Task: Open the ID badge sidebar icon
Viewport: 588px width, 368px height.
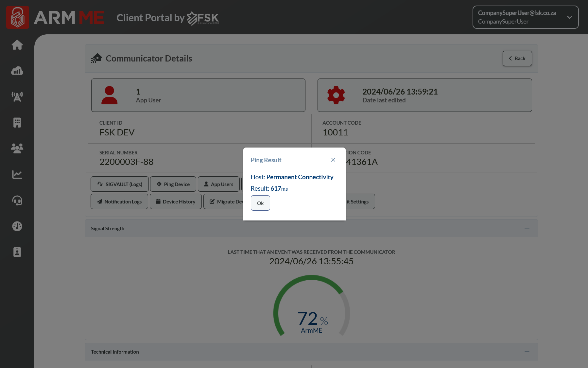Action: (x=17, y=252)
